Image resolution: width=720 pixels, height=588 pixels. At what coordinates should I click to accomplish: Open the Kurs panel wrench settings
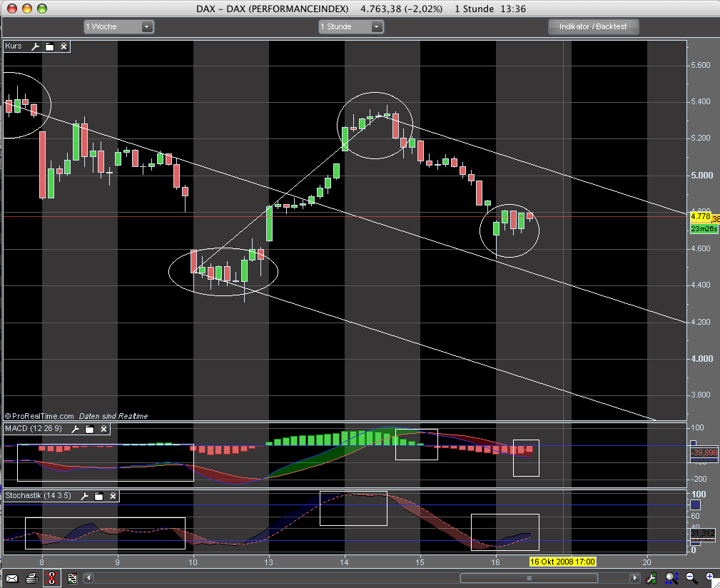tap(36, 46)
